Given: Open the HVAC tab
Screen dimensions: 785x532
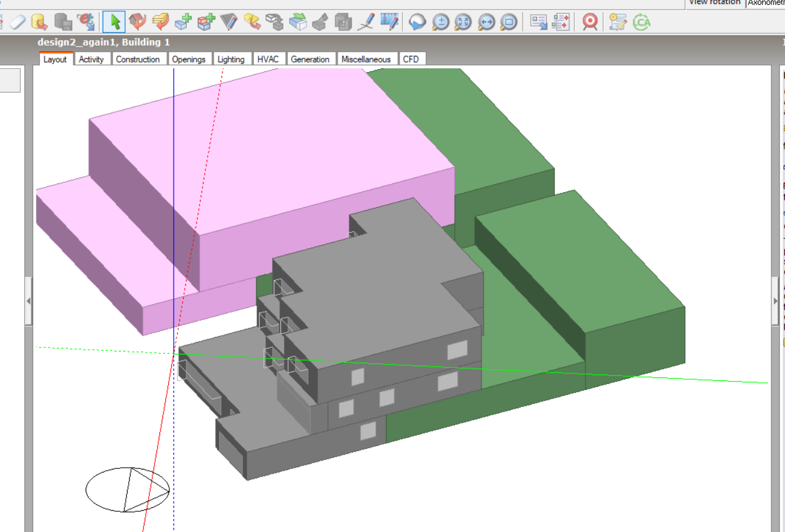Looking at the screenshot, I should pyautogui.click(x=268, y=59).
